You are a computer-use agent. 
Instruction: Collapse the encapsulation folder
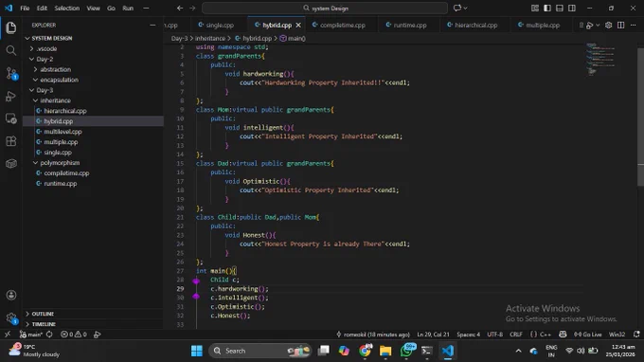[59, 80]
